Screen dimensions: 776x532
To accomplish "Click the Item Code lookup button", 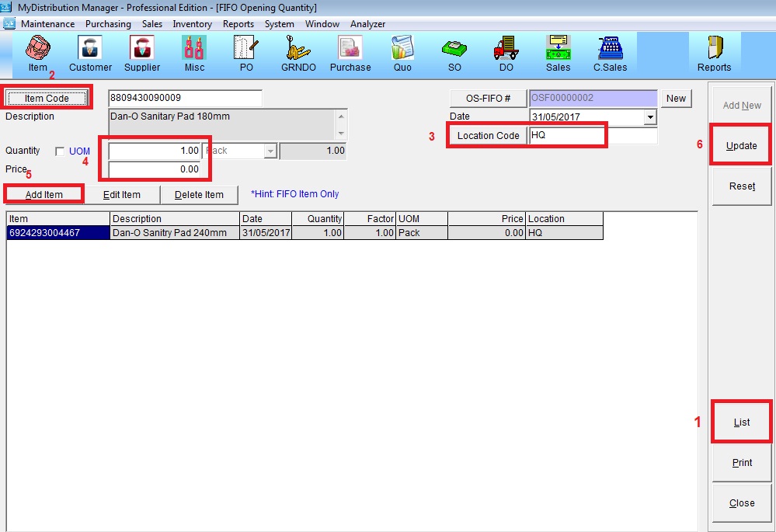I will [x=47, y=98].
